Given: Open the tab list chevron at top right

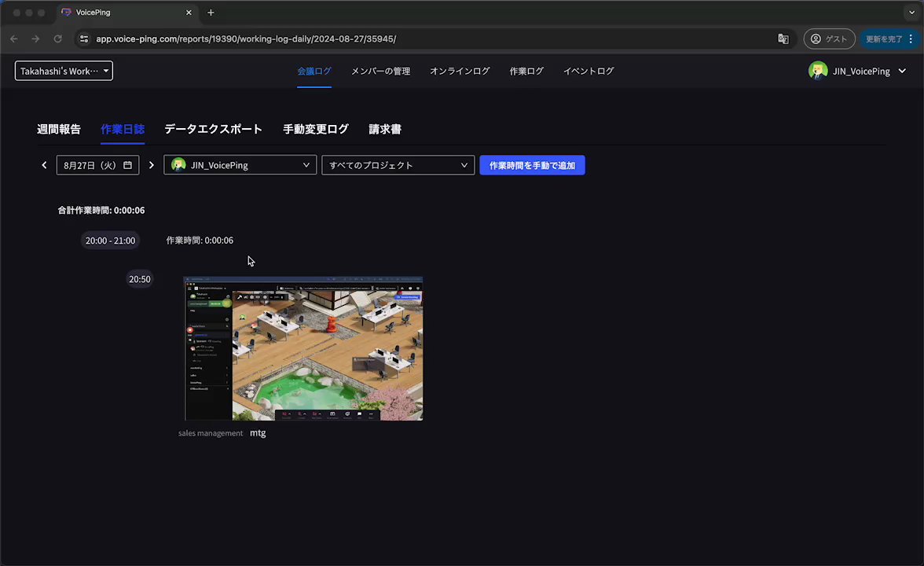Looking at the screenshot, I should (911, 13).
